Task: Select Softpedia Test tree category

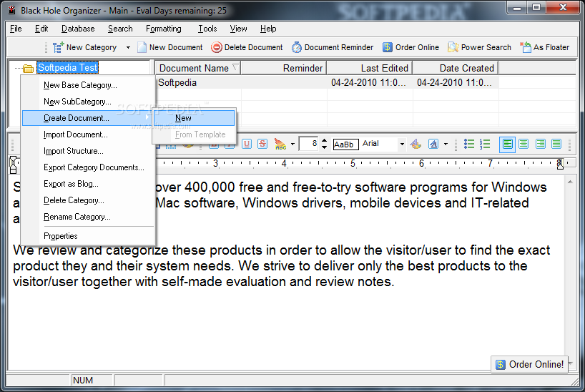Action: pos(67,67)
